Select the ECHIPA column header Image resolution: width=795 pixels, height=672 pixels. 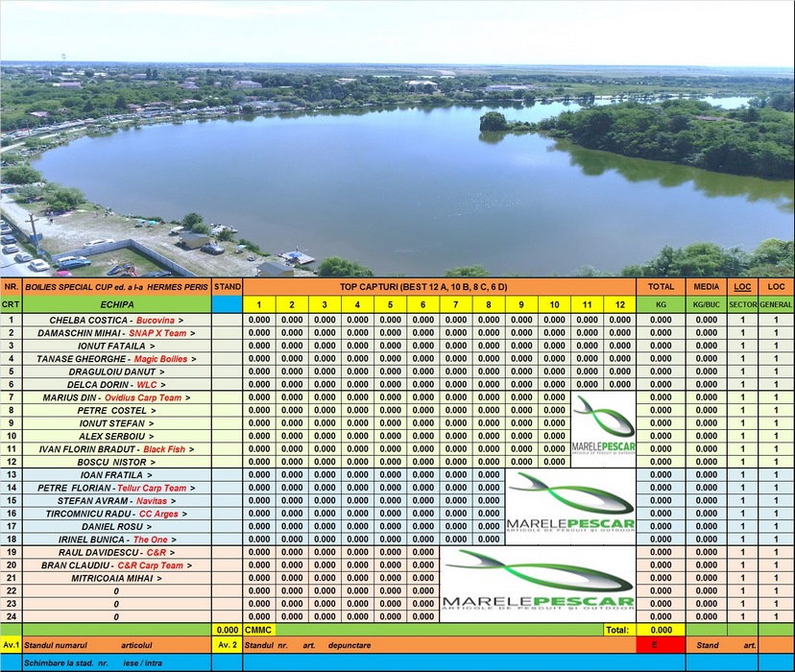(116, 304)
